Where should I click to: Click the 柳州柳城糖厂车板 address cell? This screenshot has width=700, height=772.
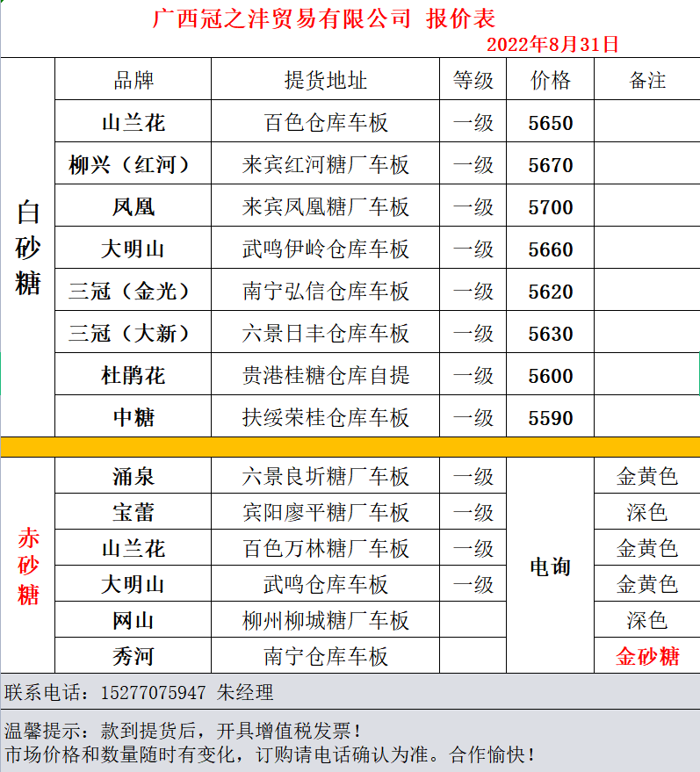[325, 620]
